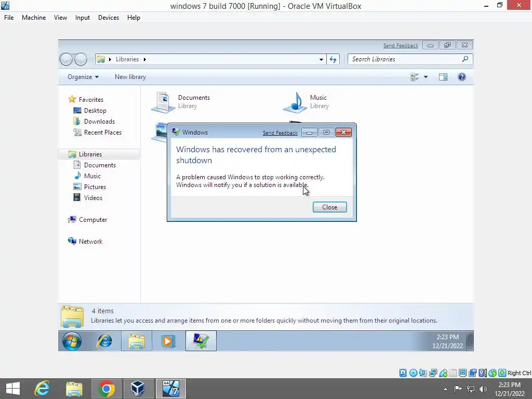Click host network tray icon
532x399 pixels.
pos(471,389)
